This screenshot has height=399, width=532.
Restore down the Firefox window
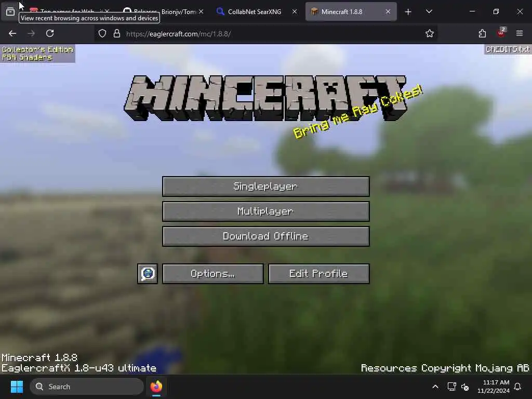point(496,11)
